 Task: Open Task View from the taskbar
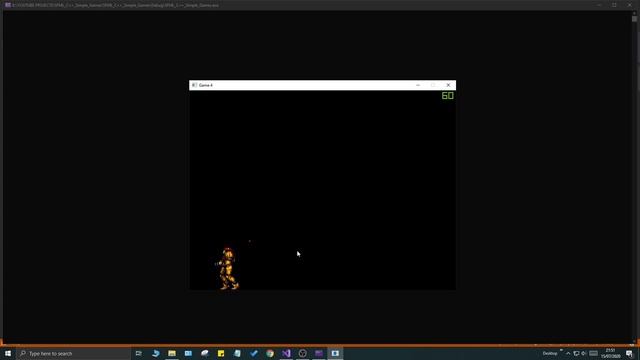coord(139,353)
